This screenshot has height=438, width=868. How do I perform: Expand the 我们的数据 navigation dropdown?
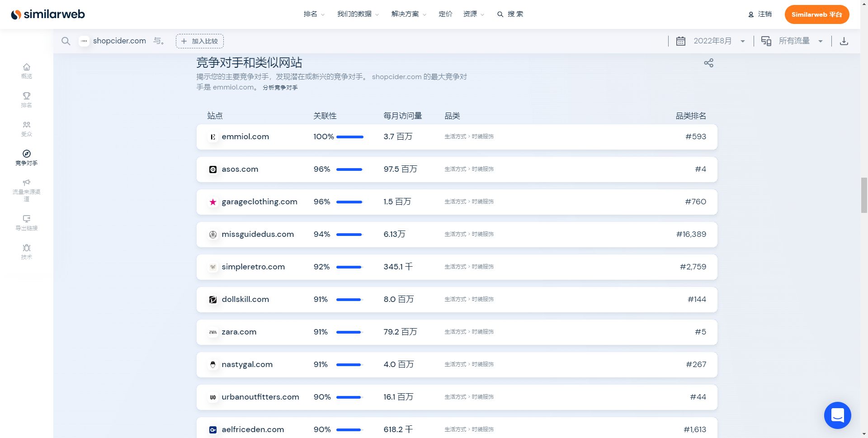[x=358, y=14]
